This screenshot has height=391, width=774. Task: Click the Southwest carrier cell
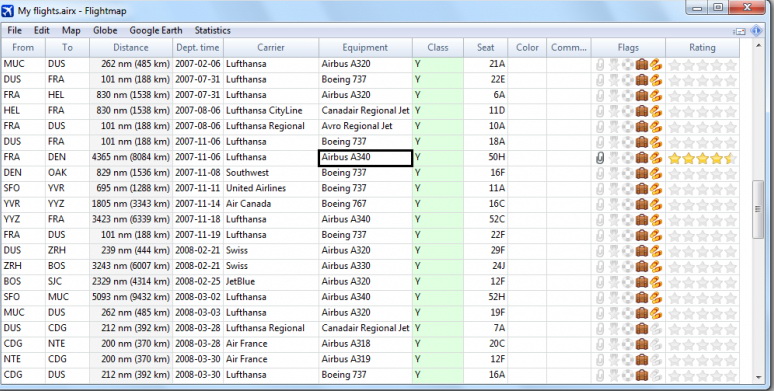pos(271,173)
